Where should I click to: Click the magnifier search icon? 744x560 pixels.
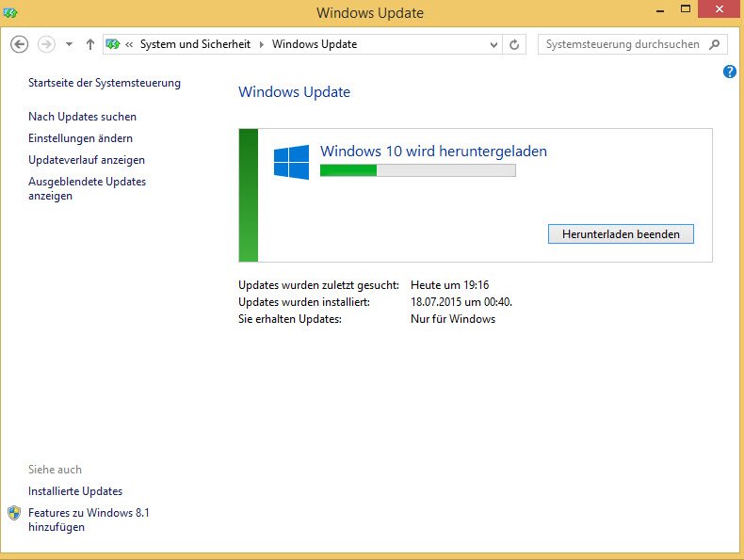pyautogui.click(x=715, y=44)
